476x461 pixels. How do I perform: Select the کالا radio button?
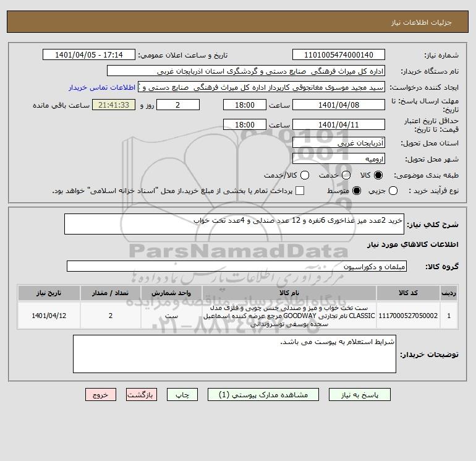coord(378,175)
